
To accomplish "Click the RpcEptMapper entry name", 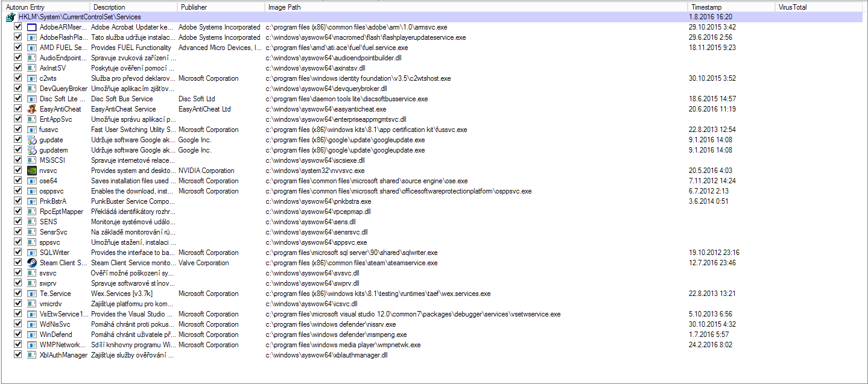I will [x=61, y=212].
